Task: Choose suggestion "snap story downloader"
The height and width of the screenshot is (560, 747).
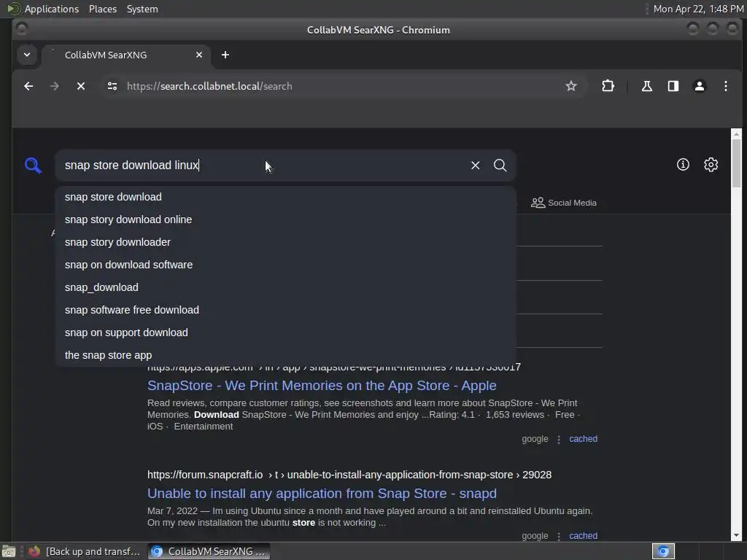Action: tap(286, 242)
